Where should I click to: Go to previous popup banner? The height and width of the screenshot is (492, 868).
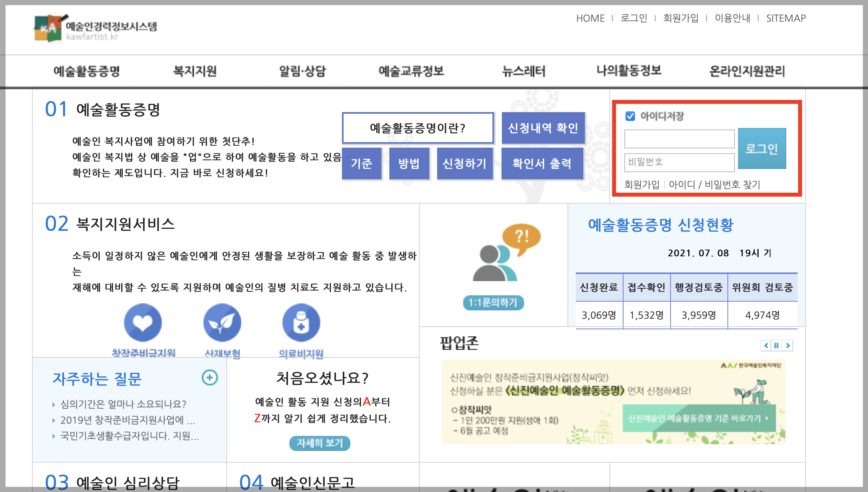[766, 346]
